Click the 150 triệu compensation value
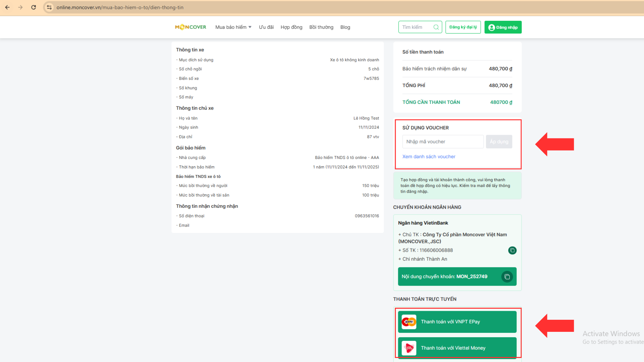 [370, 186]
